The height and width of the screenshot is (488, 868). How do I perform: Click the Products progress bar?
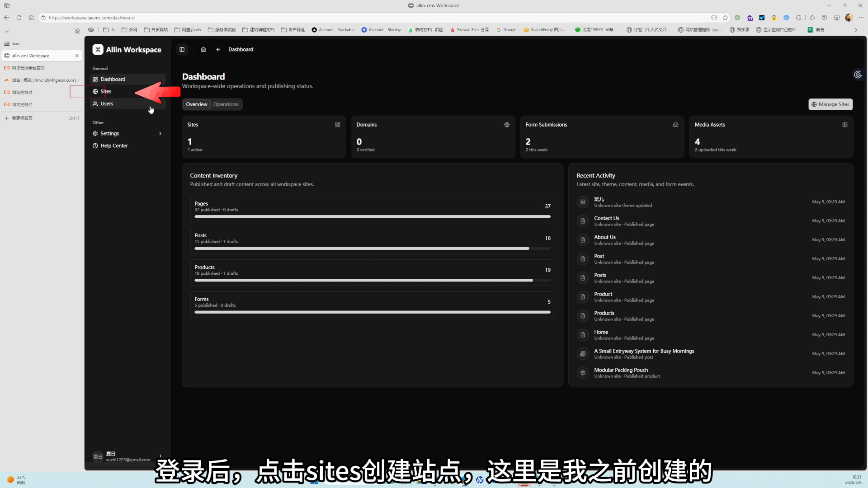click(x=373, y=280)
